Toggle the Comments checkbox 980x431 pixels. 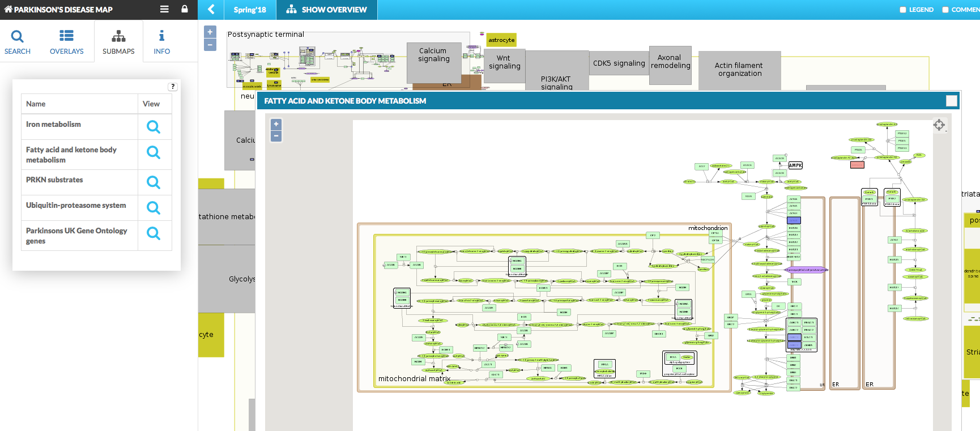(945, 10)
